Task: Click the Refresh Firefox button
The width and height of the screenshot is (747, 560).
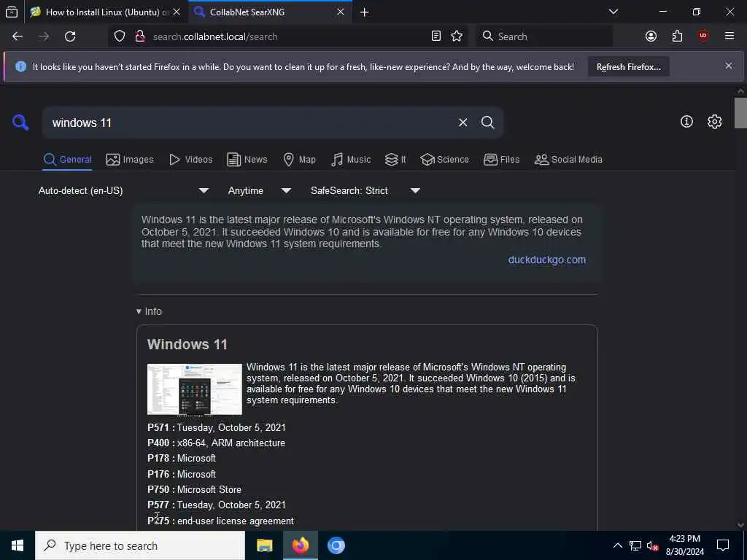Action: pyautogui.click(x=628, y=66)
